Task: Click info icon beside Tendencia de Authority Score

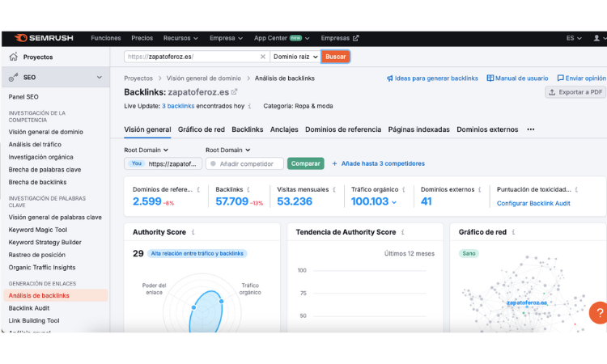Action: 403,232
